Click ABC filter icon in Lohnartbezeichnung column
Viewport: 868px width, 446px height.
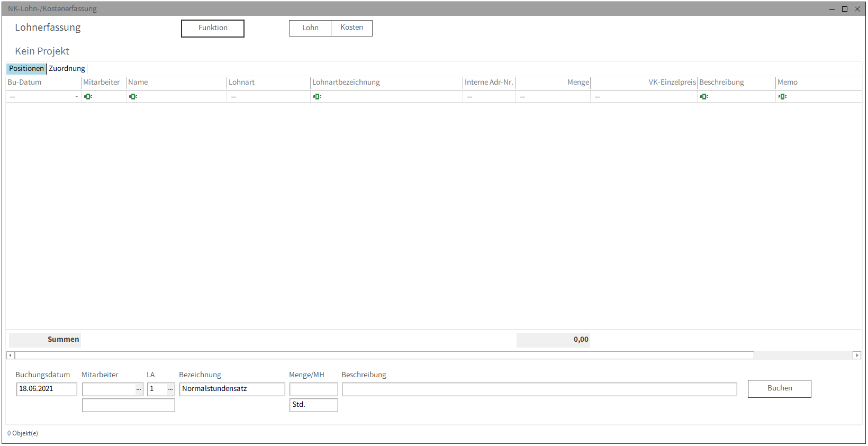(317, 97)
